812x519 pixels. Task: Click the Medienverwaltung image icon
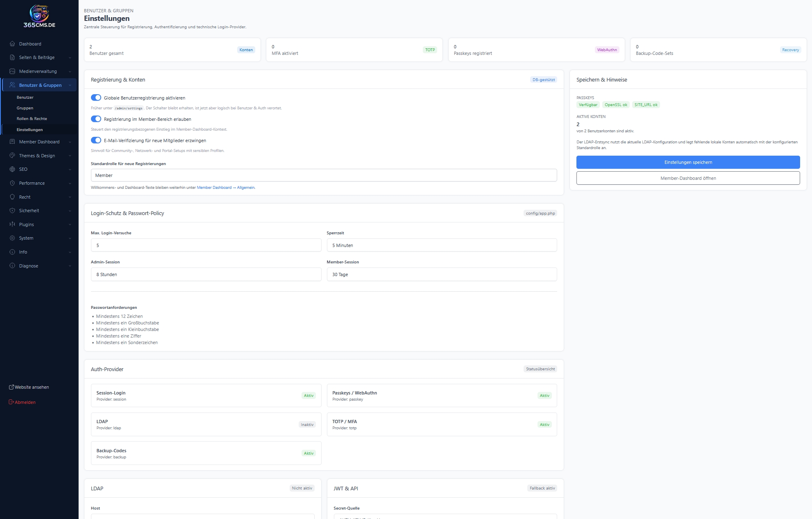pyautogui.click(x=12, y=71)
